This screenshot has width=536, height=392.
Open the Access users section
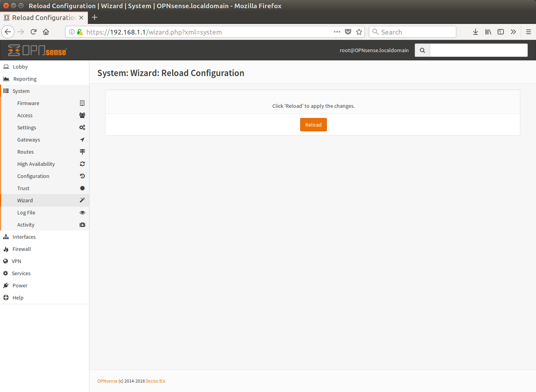[45, 115]
